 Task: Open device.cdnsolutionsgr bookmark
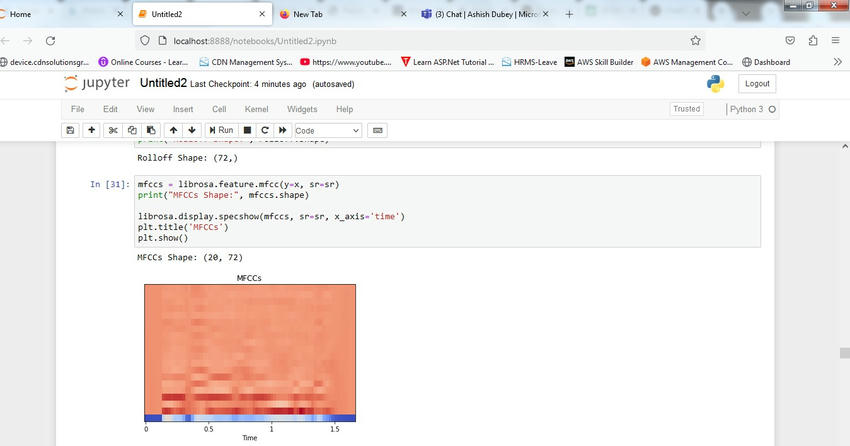click(44, 62)
